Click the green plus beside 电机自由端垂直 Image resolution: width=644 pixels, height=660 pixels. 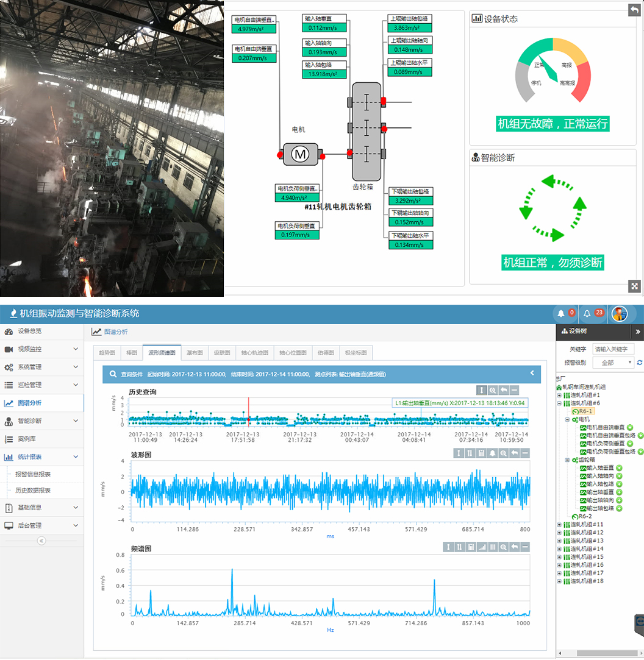click(x=630, y=427)
